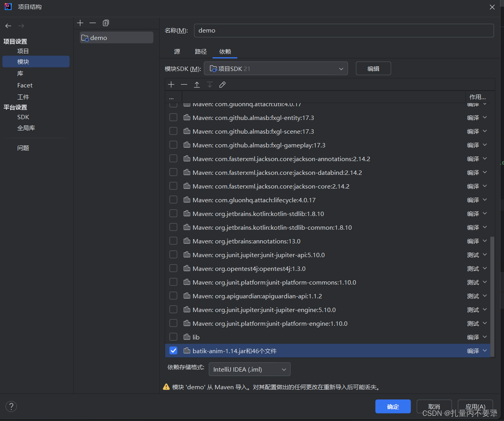Click library icon of opentest4j:1.3.0

187,269
